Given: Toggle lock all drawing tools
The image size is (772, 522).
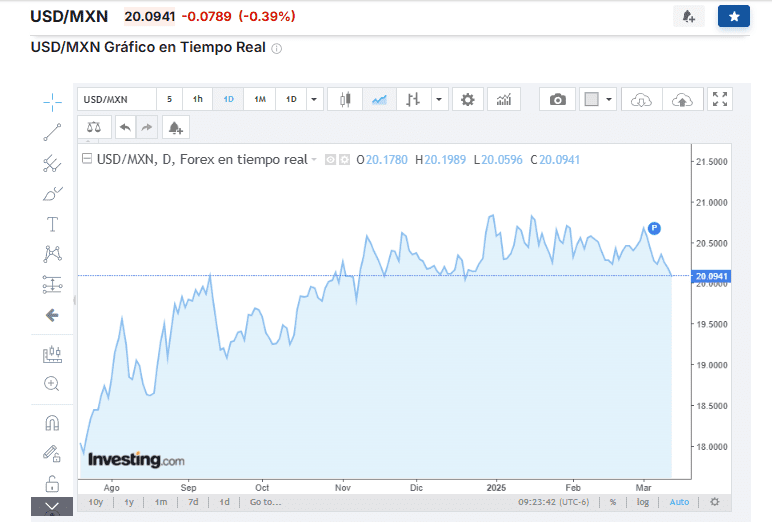Looking at the screenshot, I should point(52,484).
